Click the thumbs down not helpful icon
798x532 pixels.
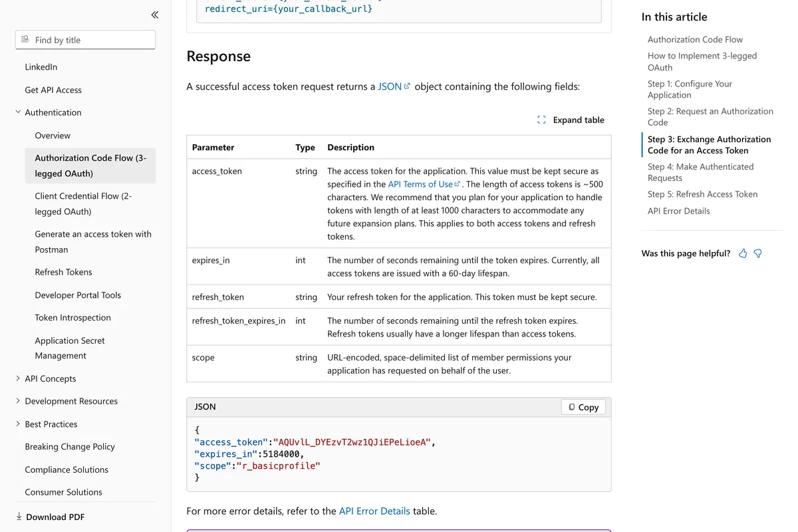tap(757, 253)
